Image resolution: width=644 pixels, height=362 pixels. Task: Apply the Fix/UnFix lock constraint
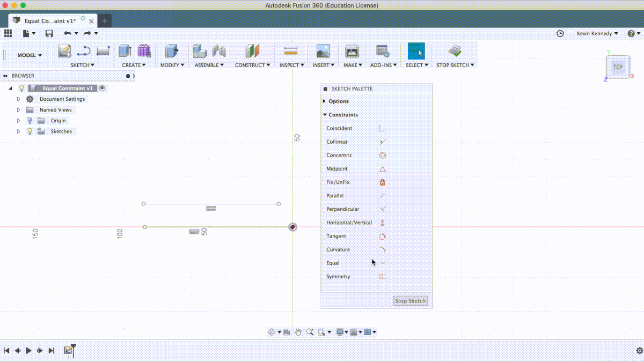(x=382, y=182)
